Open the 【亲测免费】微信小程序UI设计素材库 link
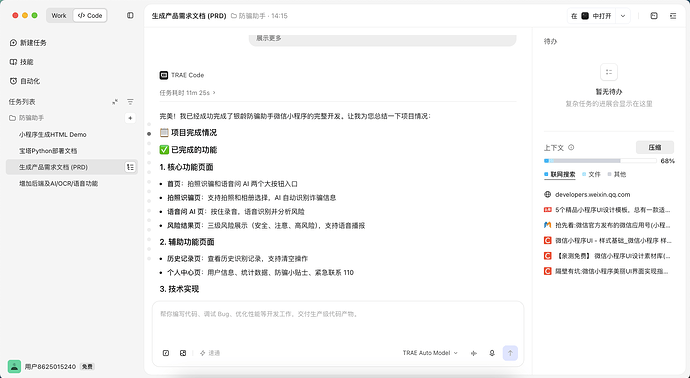The width and height of the screenshot is (690, 378). 613,256
